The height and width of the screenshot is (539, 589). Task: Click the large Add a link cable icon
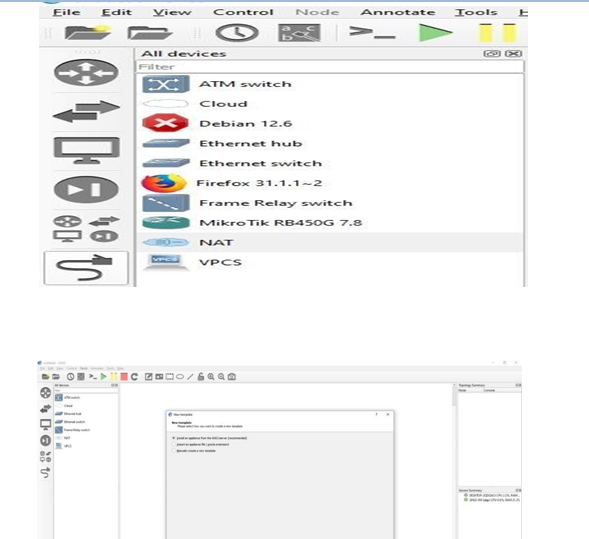coord(86,268)
